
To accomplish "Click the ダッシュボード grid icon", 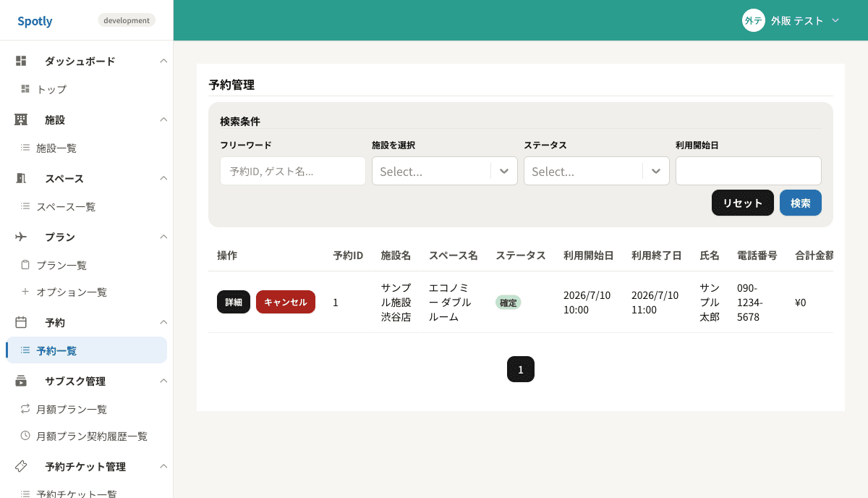I will (21, 61).
